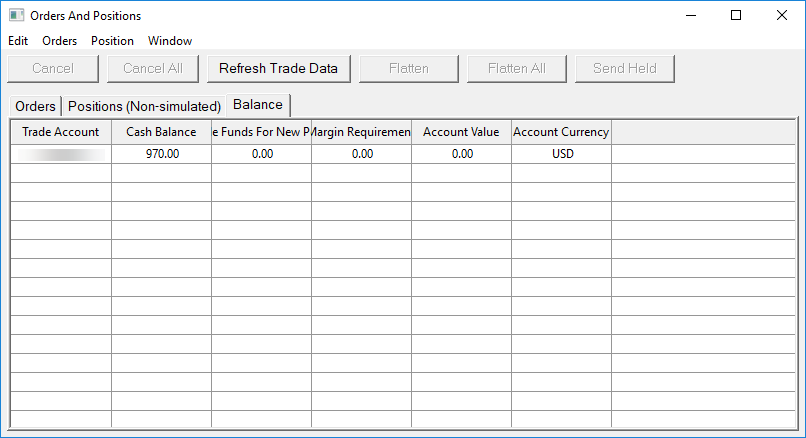806x438 pixels.
Task: Click the Flatten button
Action: 409,68
